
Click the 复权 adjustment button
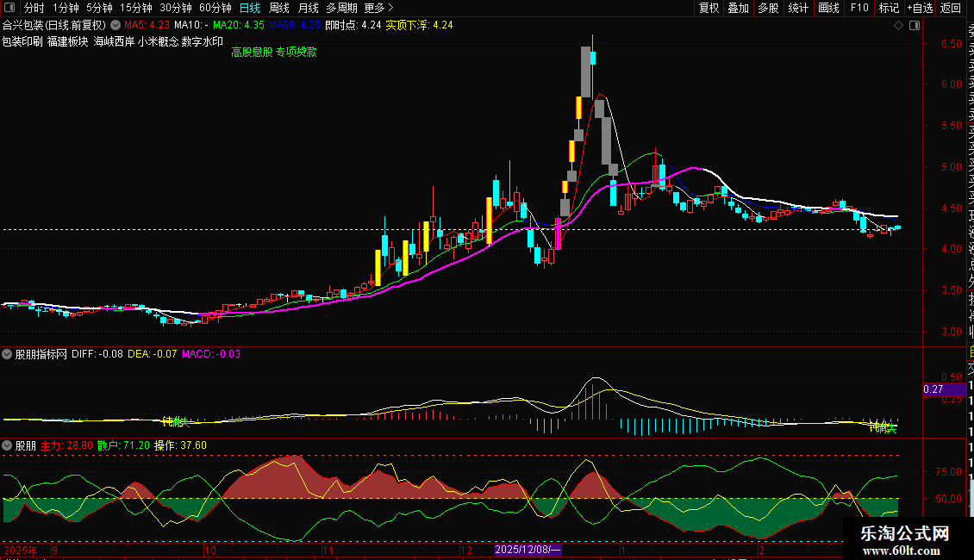(709, 8)
